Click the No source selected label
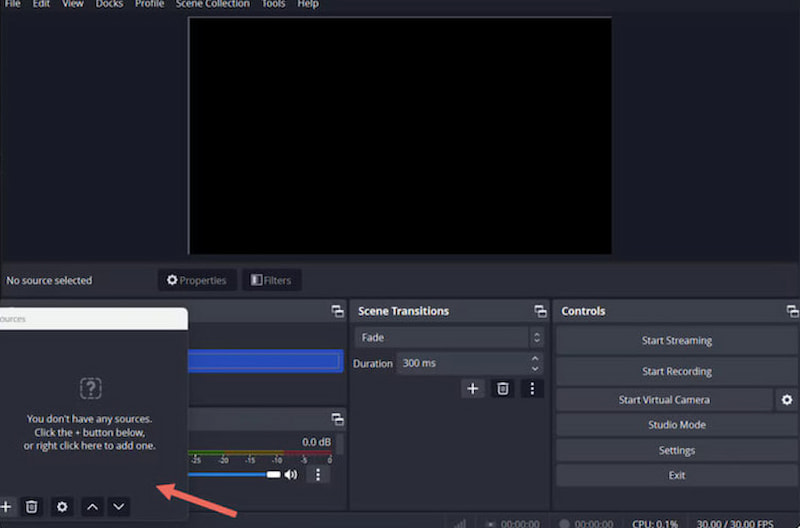Viewport: 800px width, 528px height. pyautogui.click(x=49, y=280)
